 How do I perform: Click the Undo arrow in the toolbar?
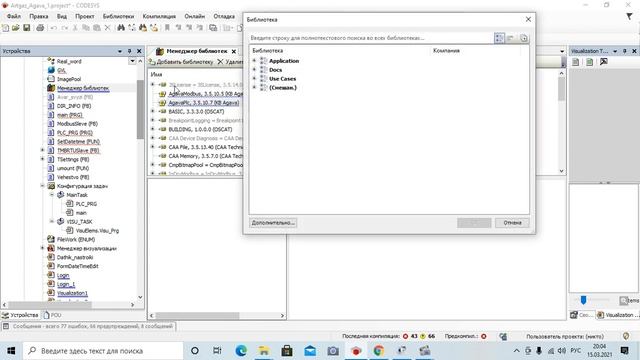coord(53,28)
